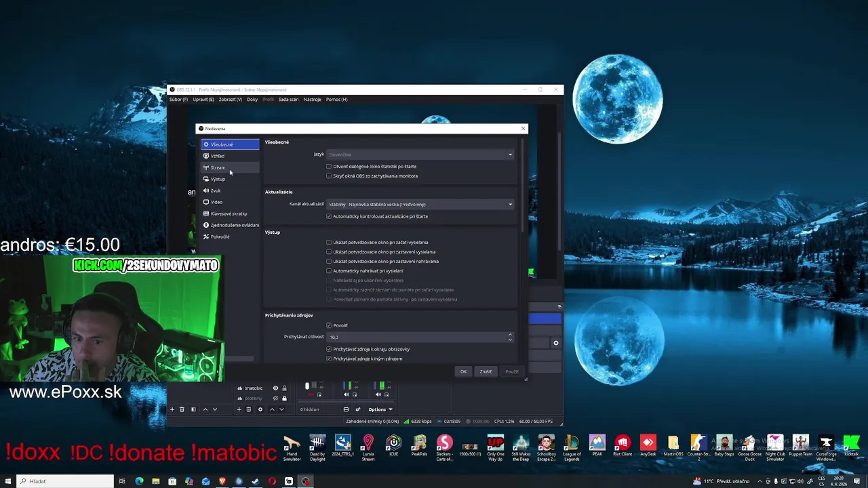The height and width of the screenshot is (488, 868).
Task: Enable 'Automaticky nahrávať pri vysielaní'
Action: pyautogui.click(x=329, y=270)
